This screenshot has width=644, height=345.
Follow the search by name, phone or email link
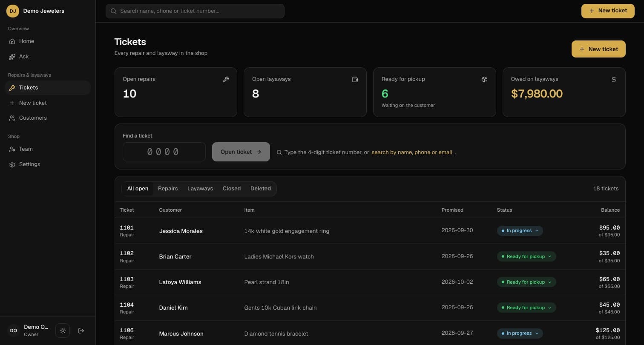point(412,152)
